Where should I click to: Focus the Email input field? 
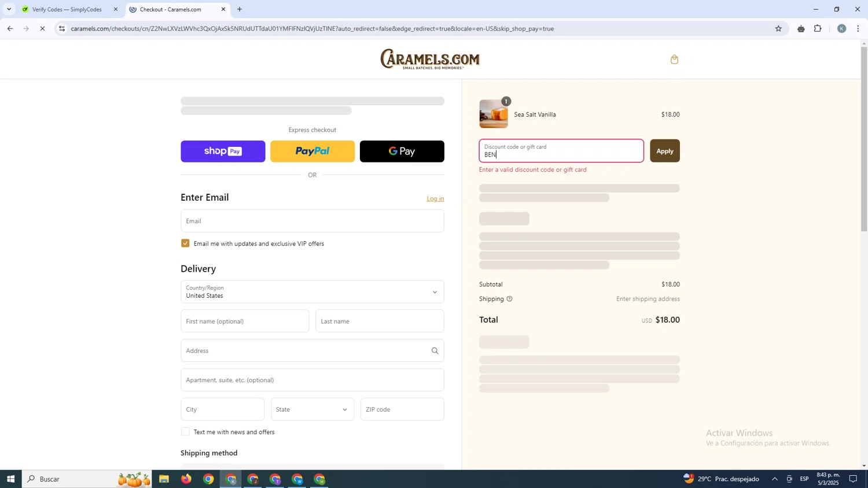pyautogui.click(x=312, y=221)
